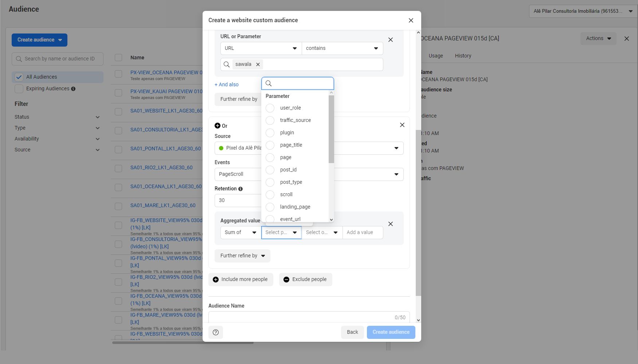
Task: Open the Usage tab
Action: coord(435,56)
